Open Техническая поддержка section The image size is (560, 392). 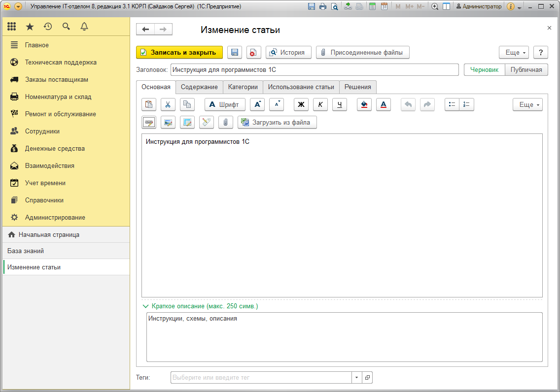66,63
